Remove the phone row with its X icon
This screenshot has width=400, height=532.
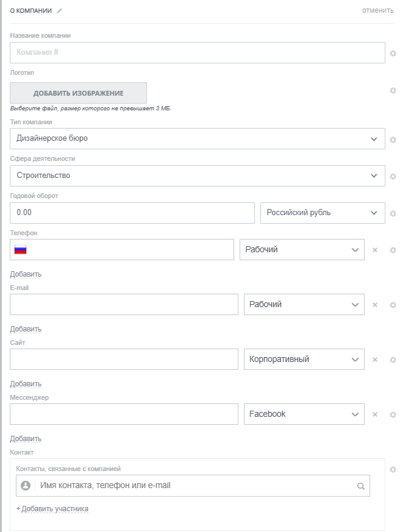coord(375,250)
